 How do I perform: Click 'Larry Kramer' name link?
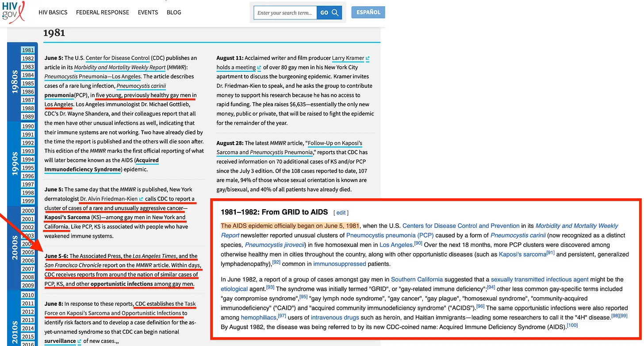click(348, 58)
